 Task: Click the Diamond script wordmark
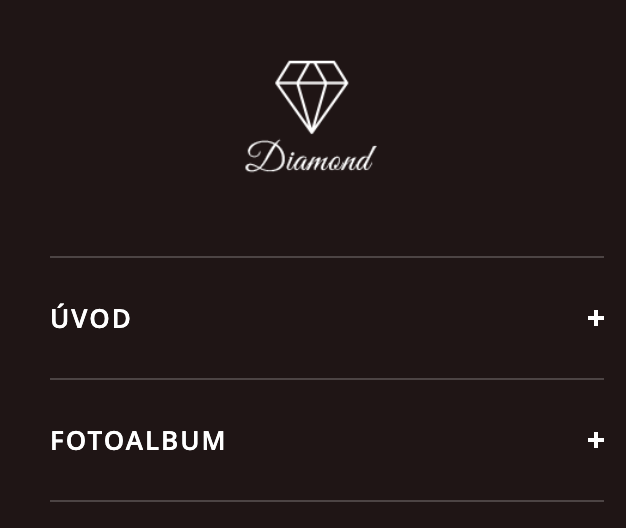tap(310, 158)
